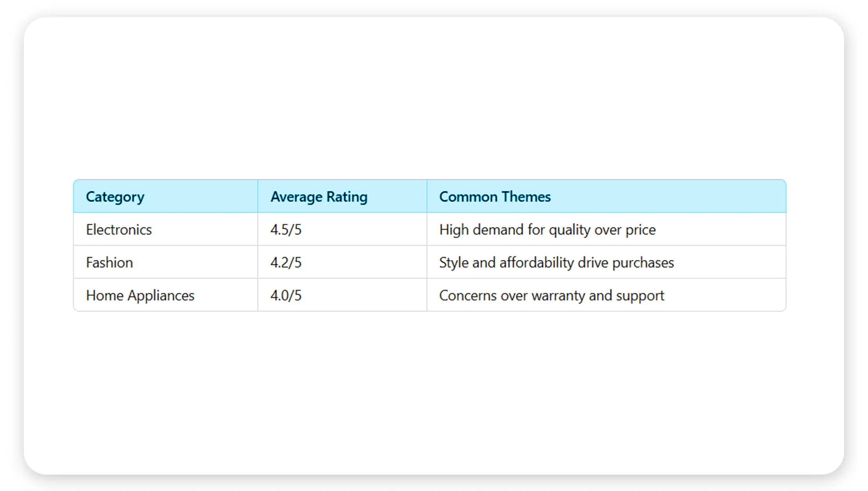
Task: Select 'Style and affordability drive purchases' text
Action: click(556, 262)
